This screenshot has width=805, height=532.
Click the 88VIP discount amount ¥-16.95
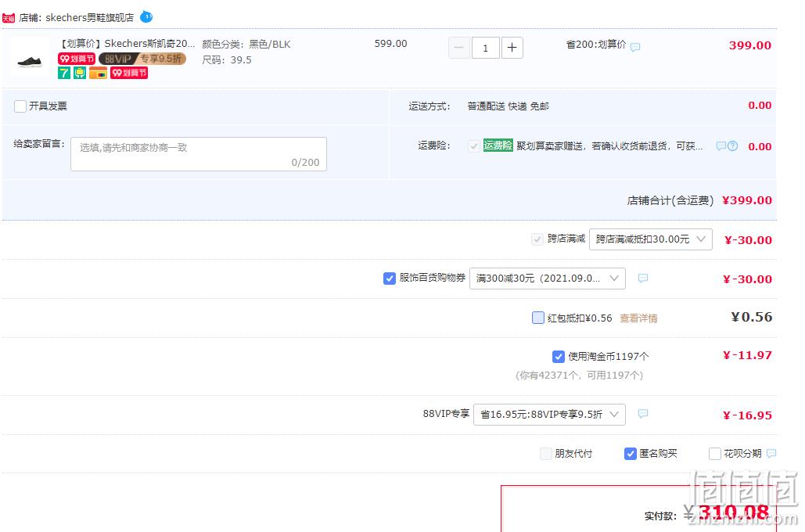coord(747,415)
